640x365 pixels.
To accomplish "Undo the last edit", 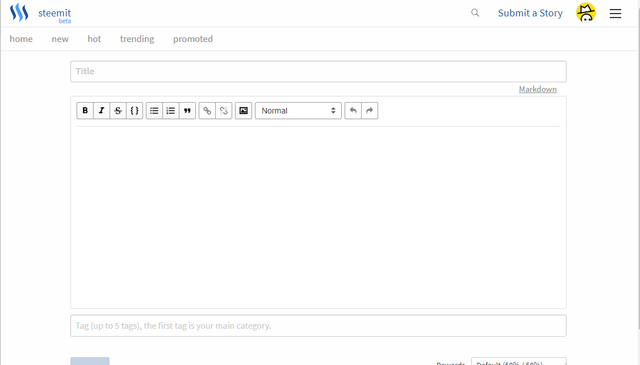I will [x=353, y=111].
